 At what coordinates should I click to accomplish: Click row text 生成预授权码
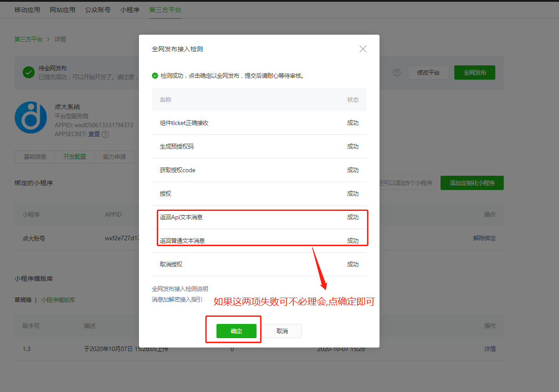177,146
